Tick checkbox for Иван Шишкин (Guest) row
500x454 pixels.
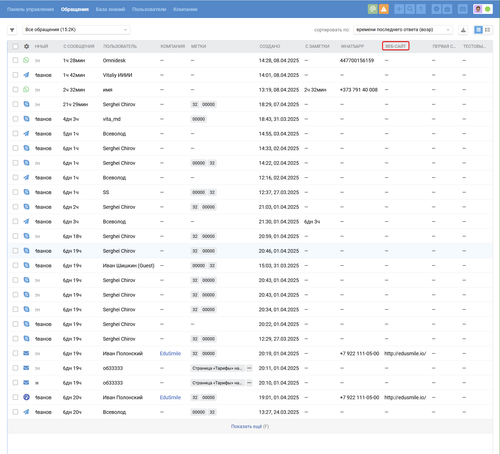(x=15, y=266)
